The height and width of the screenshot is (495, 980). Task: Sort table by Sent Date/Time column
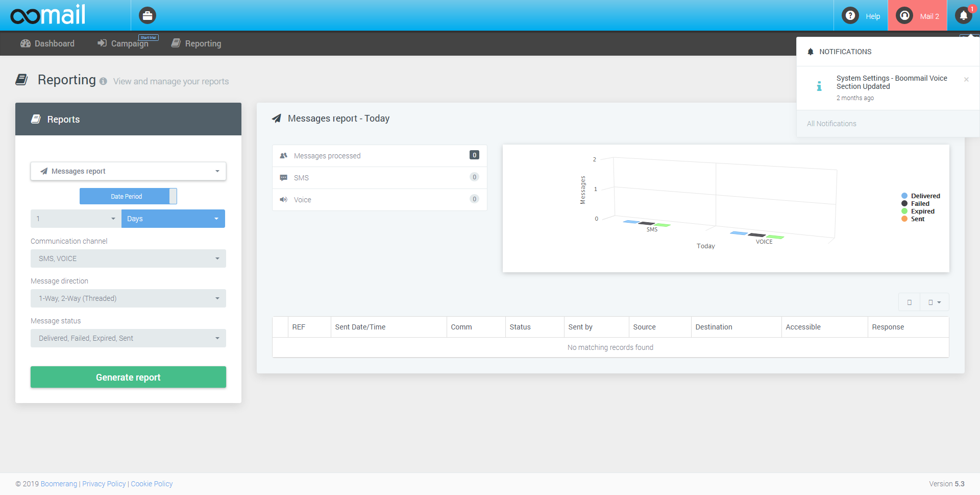pos(360,327)
